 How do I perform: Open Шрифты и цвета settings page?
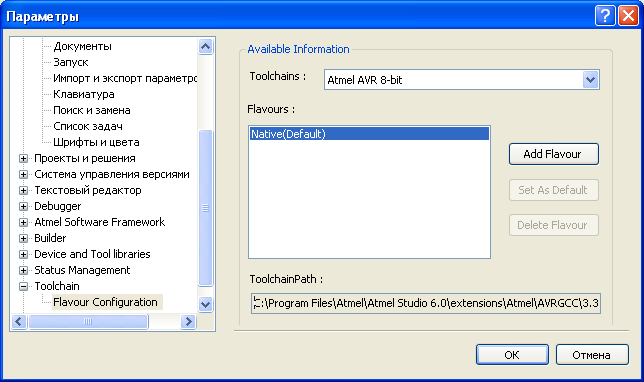point(96,143)
